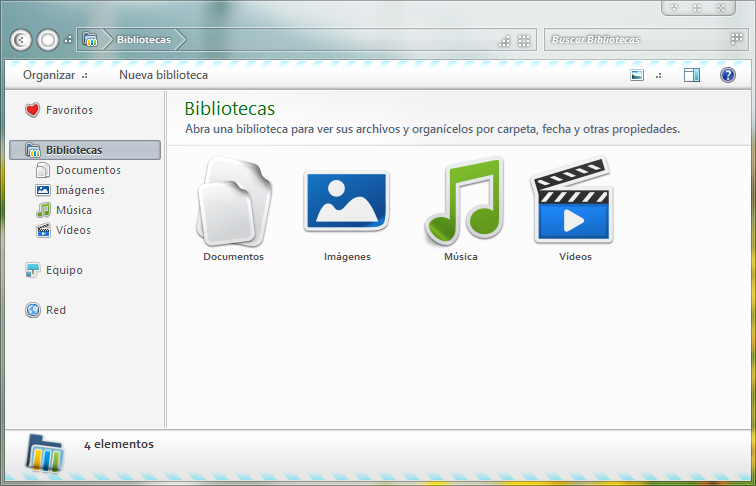The image size is (756, 486).
Task: Click the Forward navigation button
Action: [x=48, y=40]
